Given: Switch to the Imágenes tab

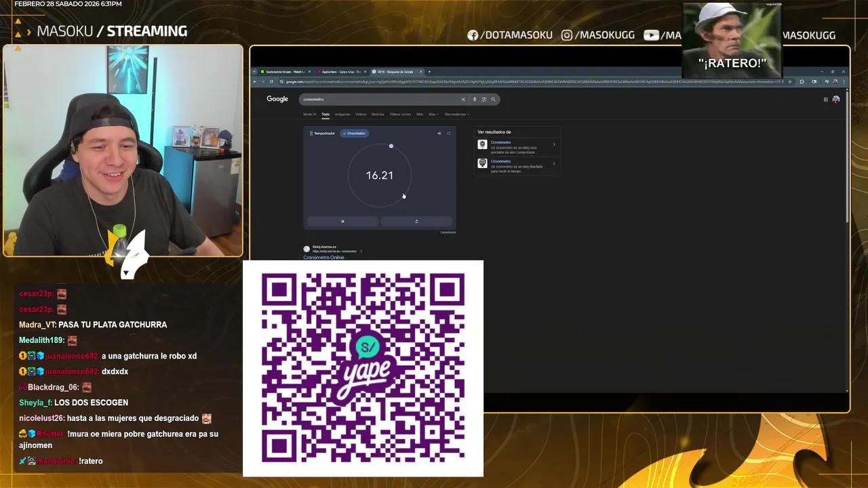Looking at the screenshot, I should [x=342, y=115].
